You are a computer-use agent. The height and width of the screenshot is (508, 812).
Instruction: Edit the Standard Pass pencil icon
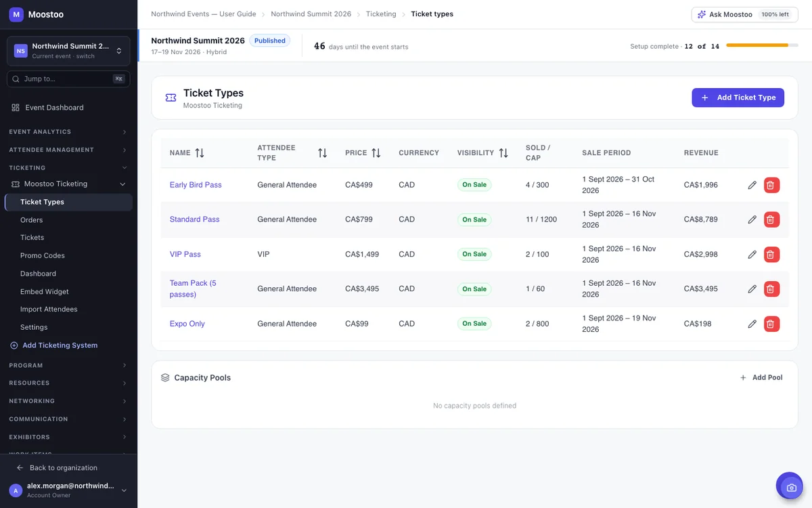pyautogui.click(x=752, y=219)
